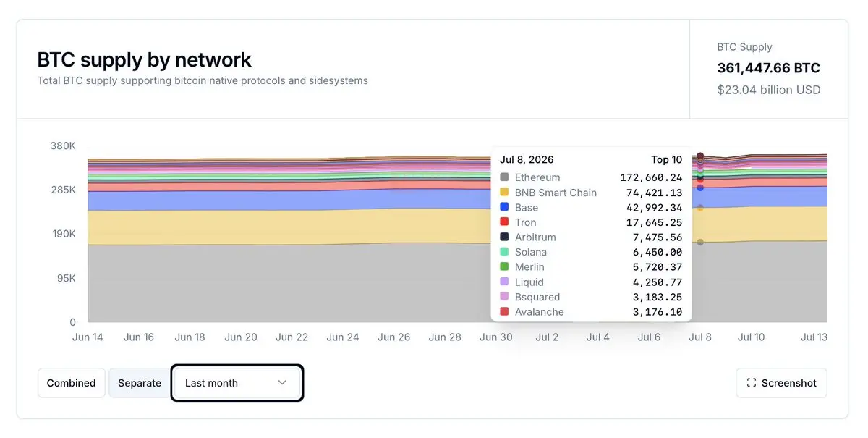Click the Jul 10 label on the x-axis

[x=751, y=337]
